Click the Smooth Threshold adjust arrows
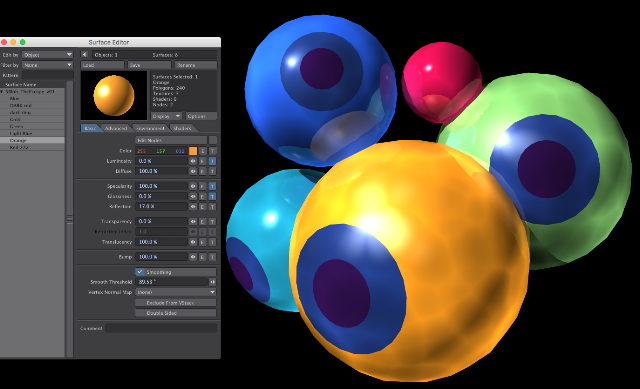The image size is (640, 389). coord(212,282)
